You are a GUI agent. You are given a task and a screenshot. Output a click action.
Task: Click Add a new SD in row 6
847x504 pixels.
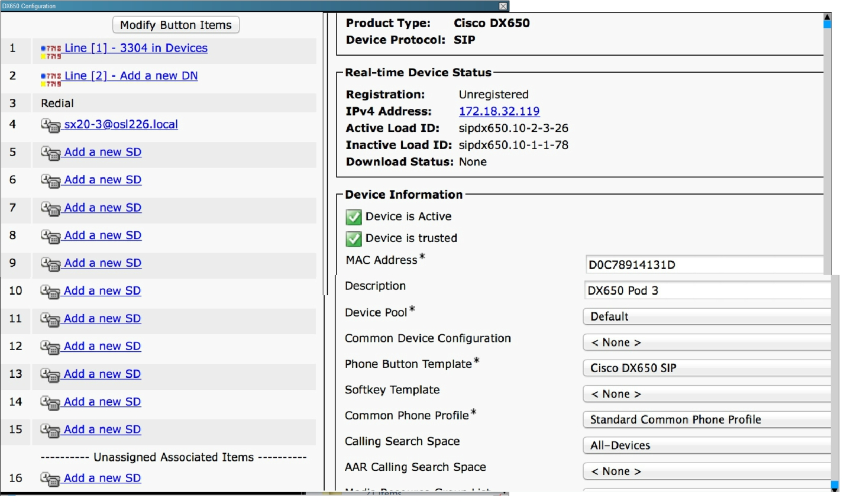point(103,180)
